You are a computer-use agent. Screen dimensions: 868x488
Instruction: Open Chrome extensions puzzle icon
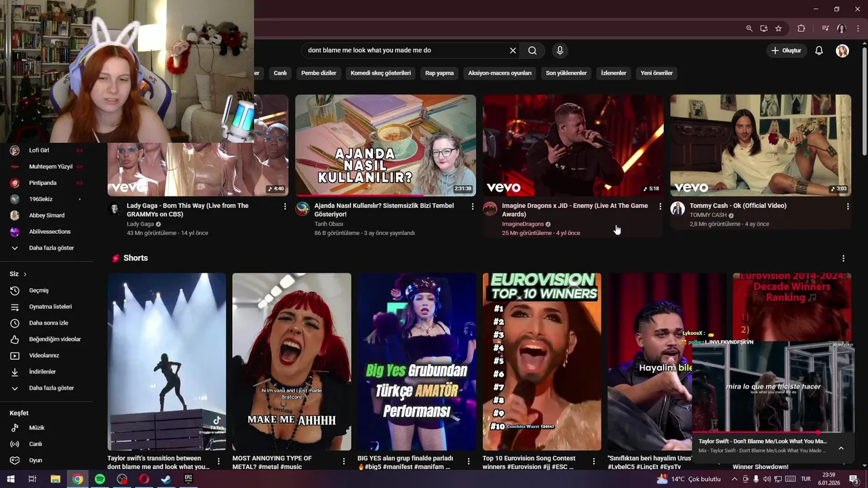coord(801,28)
